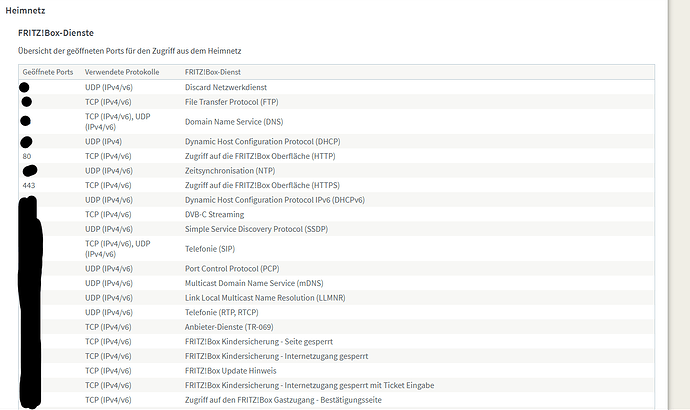Select the Verwendete Protokolle column header
This screenshot has width=690, height=410.
124,72
